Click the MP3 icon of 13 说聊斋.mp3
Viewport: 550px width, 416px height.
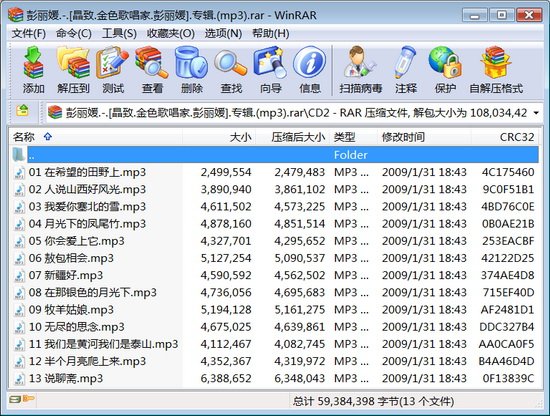point(19,378)
